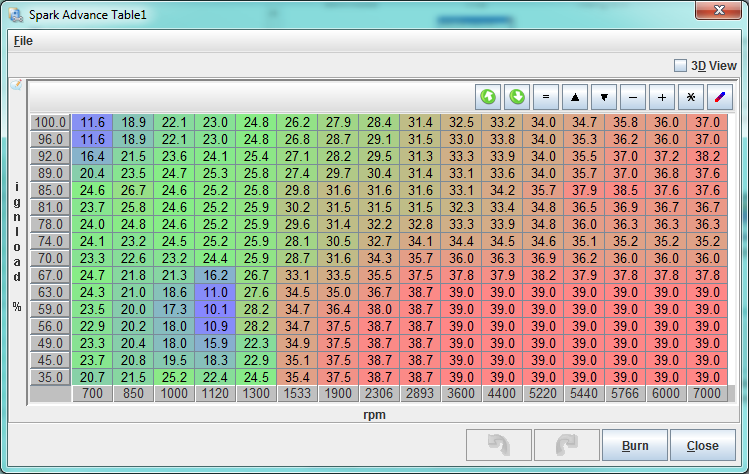Image resolution: width=749 pixels, height=474 pixels.
Task: Enable the 3D View checkbox
Action: pos(681,65)
